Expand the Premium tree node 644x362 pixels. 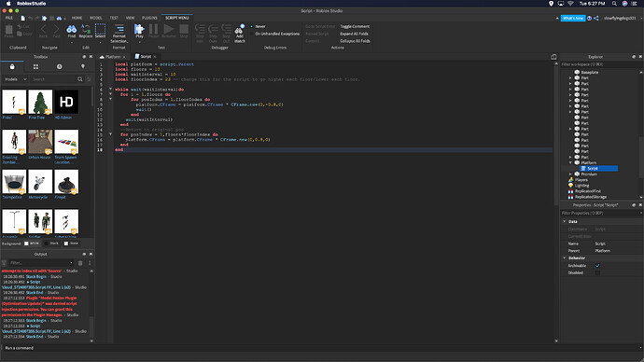(570, 174)
